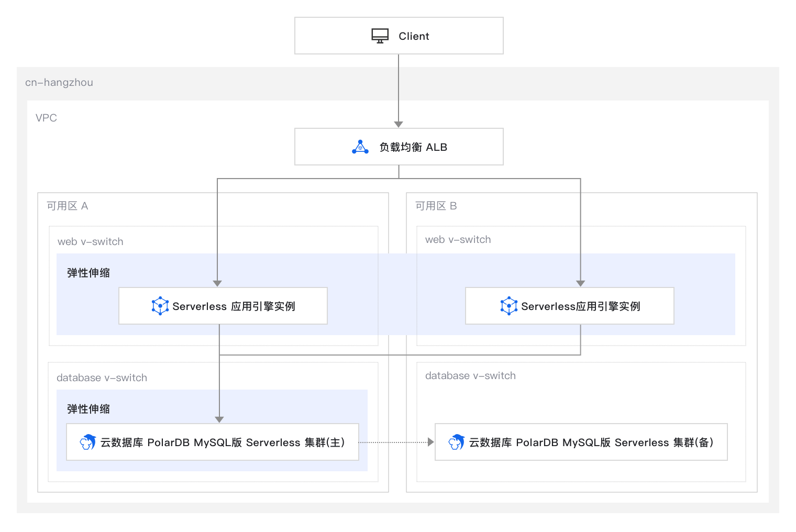
Task: Click the Serverless engine icon in zone A
Action: point(160,306)
